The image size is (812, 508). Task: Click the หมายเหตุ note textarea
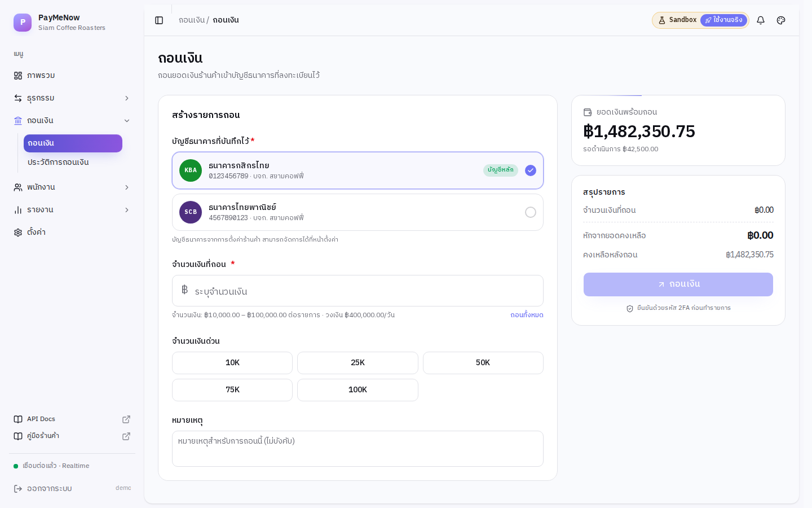(358, 449)
